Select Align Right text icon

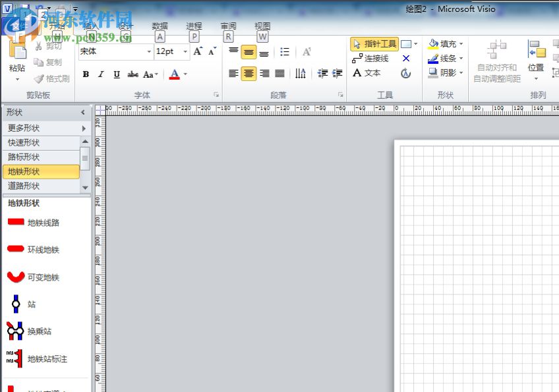pos(264,74)
